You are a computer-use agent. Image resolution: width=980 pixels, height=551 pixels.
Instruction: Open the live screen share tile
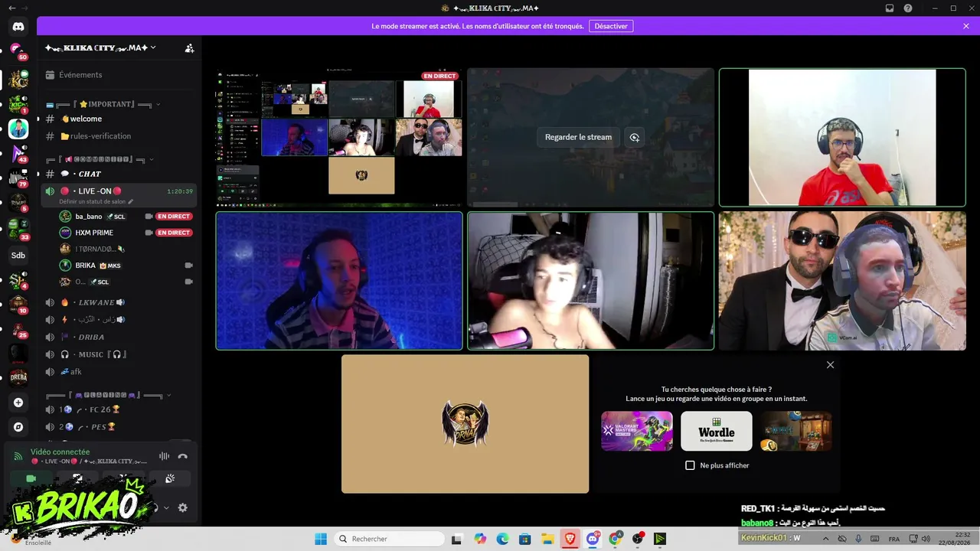point(339,137)
